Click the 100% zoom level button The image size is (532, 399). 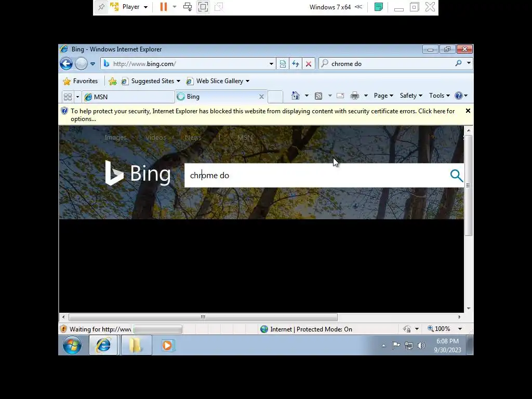tap(438, 329)
